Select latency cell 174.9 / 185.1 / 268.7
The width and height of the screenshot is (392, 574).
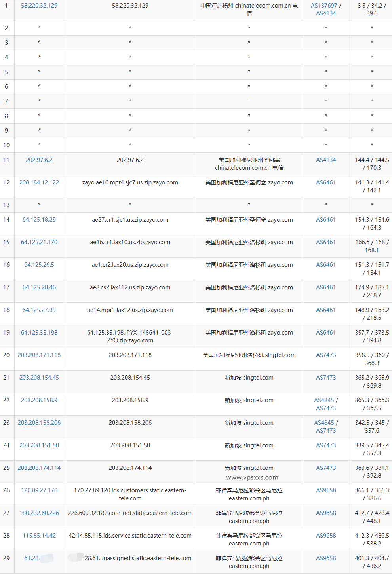(372, 291)
